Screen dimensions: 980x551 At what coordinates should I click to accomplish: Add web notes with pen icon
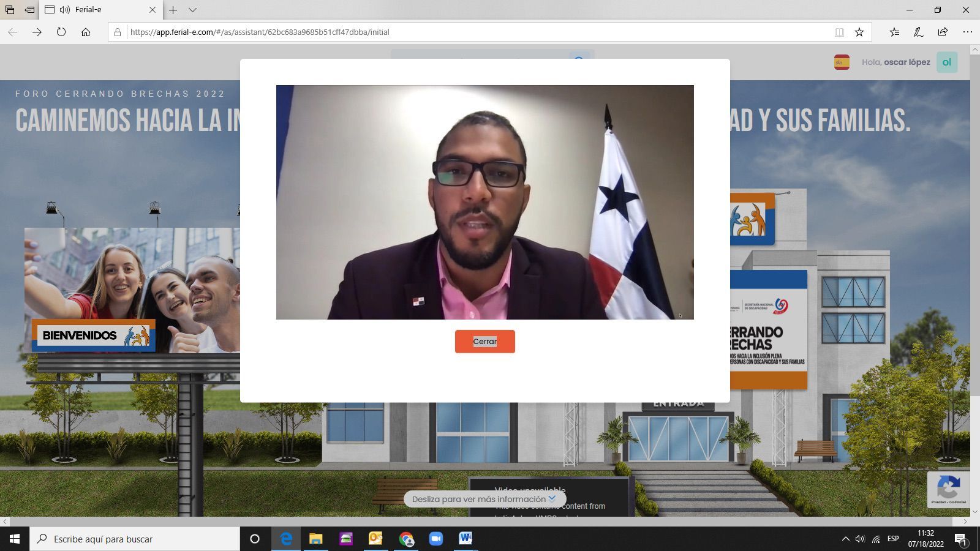point(918,32)
